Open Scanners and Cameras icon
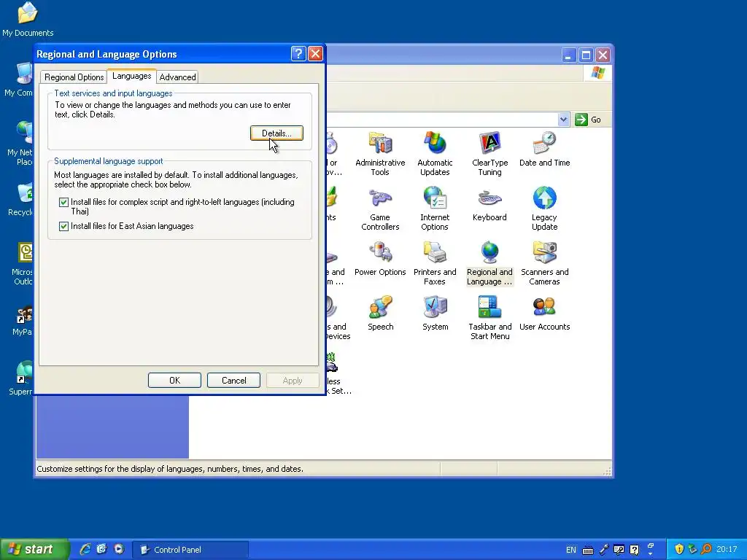 tap(544, 263)
